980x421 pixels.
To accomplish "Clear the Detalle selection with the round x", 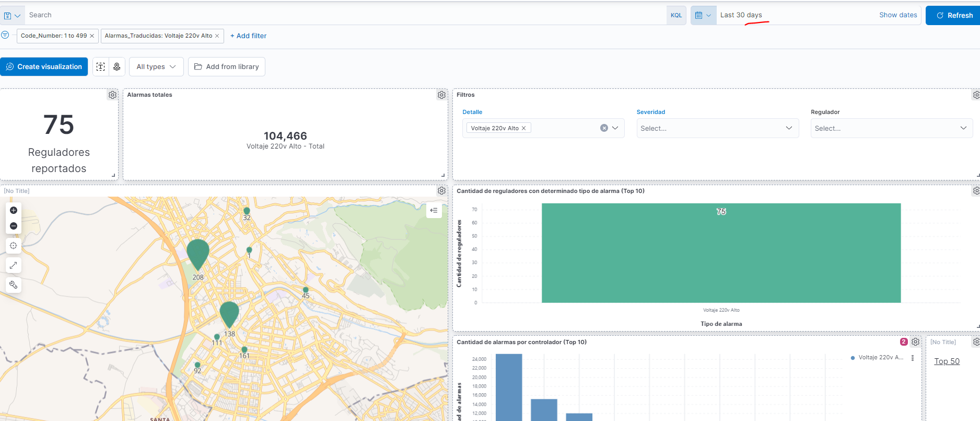I will pos(604,128).
